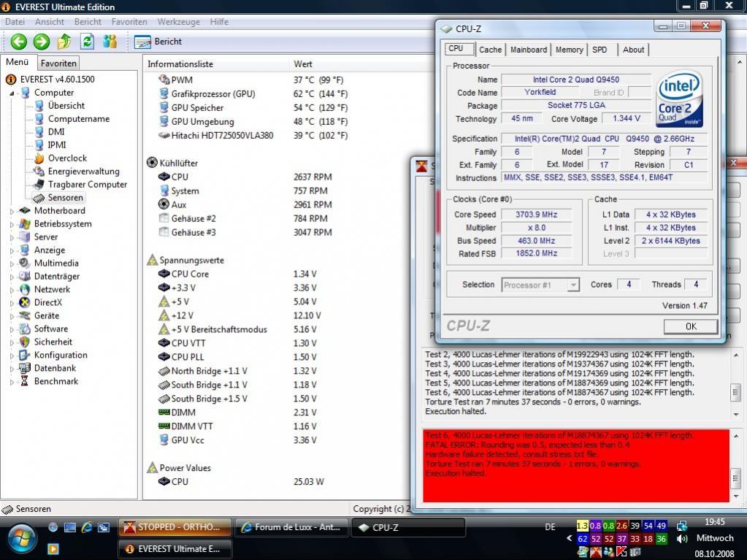The image size is (747, 560).
Task: Click the Datenbank icon in the tree
Action: 25,368
